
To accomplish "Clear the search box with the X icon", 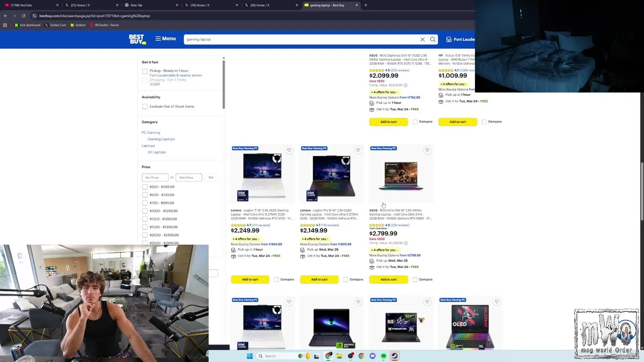I will tap(423, 39).
